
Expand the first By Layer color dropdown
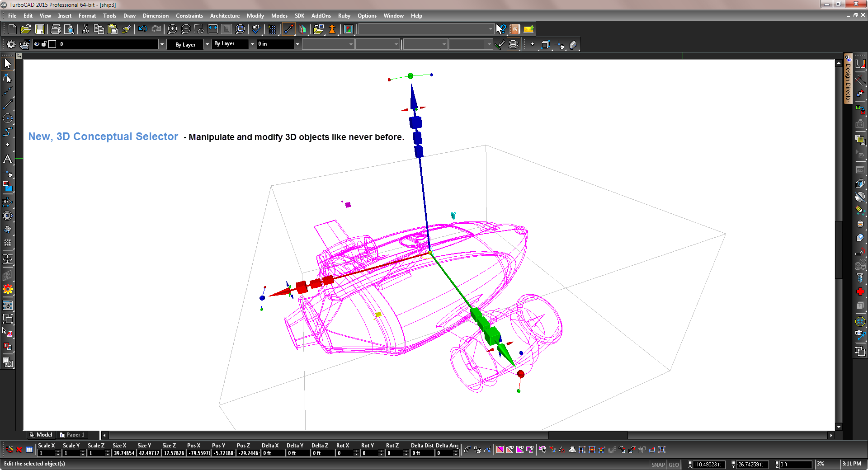207,44
